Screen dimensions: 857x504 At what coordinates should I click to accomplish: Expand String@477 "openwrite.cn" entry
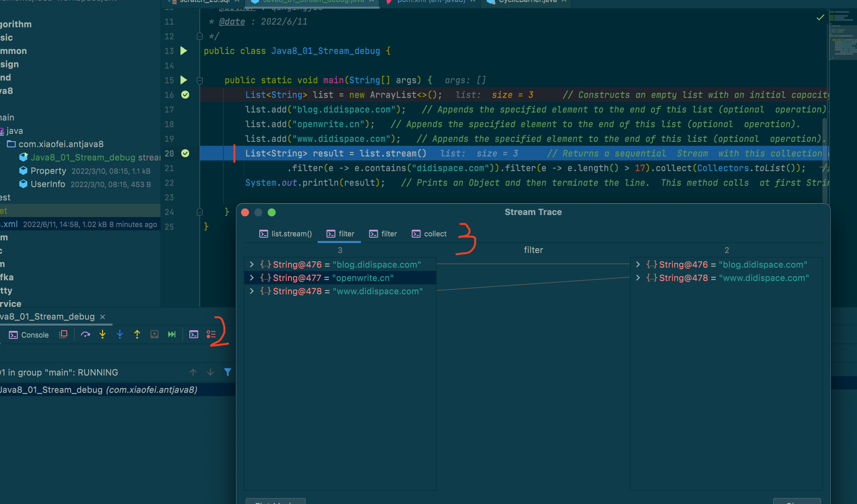coord(252,278)
